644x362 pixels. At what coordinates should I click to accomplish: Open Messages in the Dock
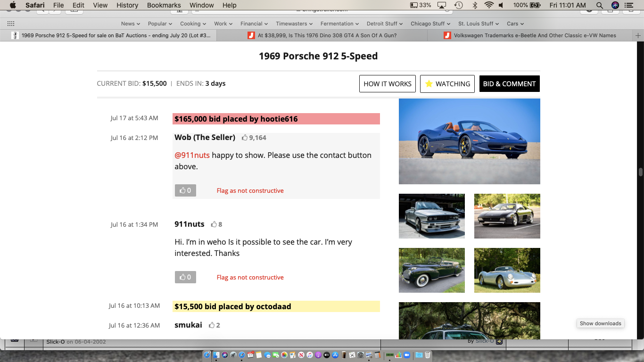coord(267,355)
